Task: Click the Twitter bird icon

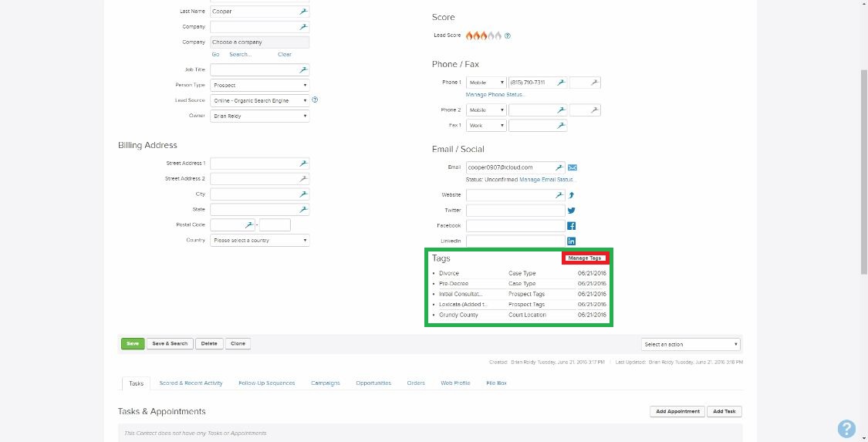Action: 571,211
